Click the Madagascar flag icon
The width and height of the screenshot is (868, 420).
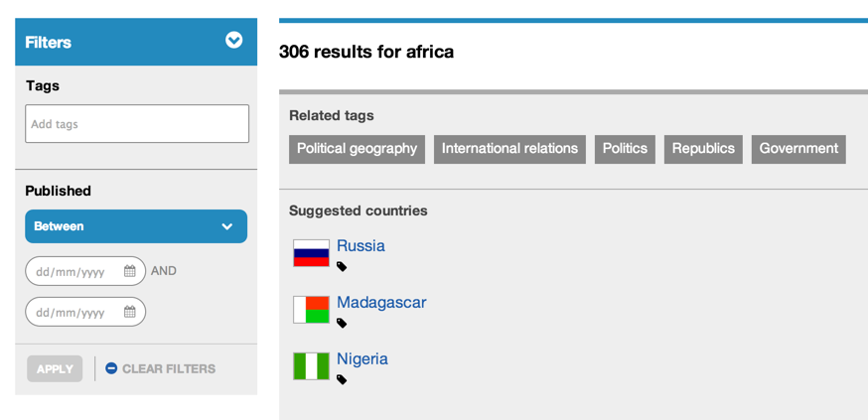[311, 310]
